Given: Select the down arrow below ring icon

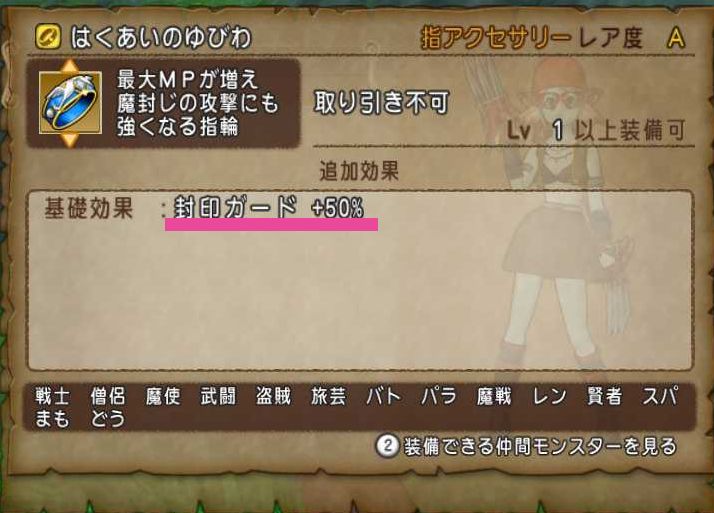Looking at the screenshot, I should coord(70,140).
